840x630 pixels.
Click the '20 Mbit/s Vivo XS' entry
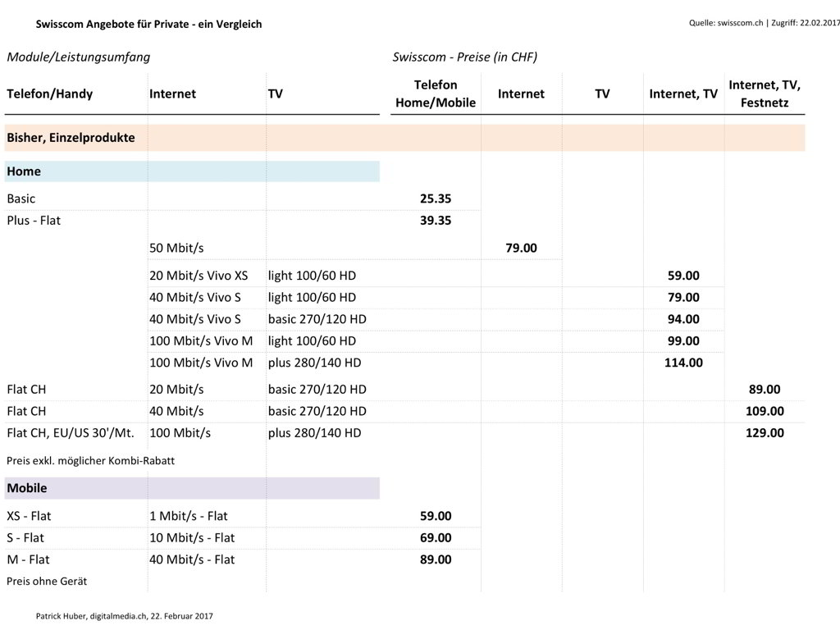[199, 276]
